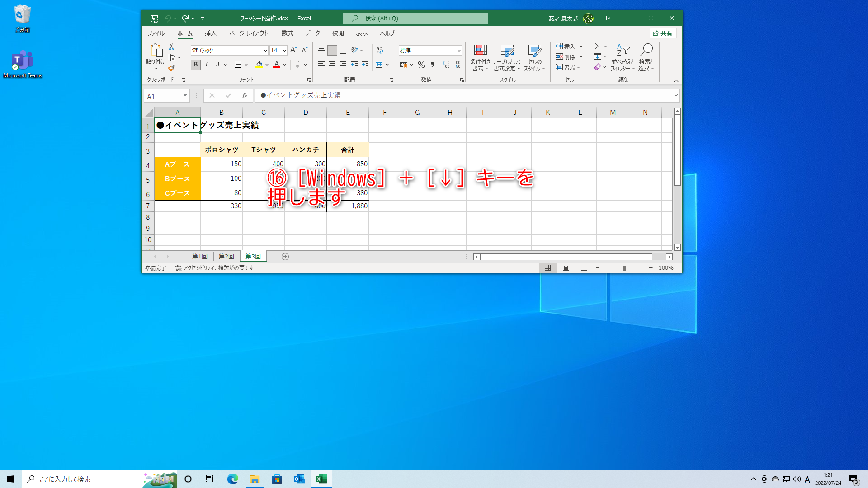
Task: Click the 共有 button
Action: 663,33
